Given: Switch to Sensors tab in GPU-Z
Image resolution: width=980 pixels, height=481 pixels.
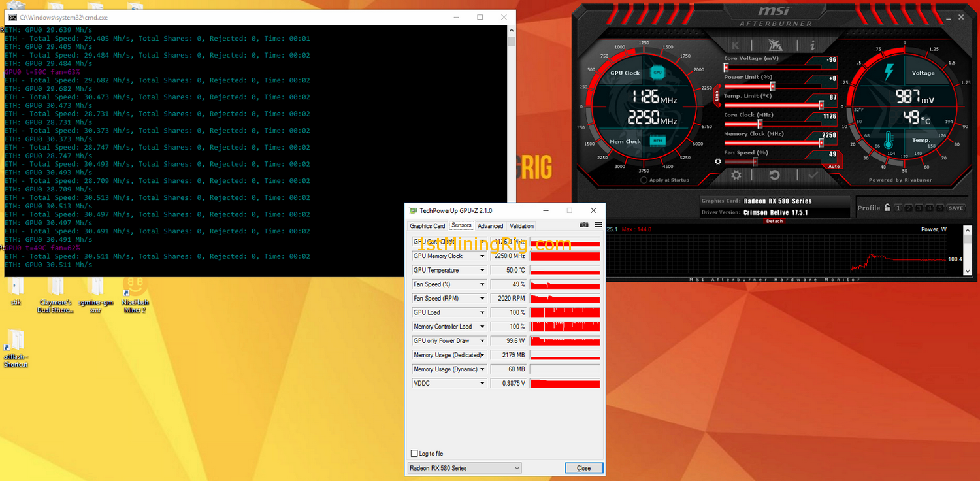Looking at the screenshot, I should point(461,225).
